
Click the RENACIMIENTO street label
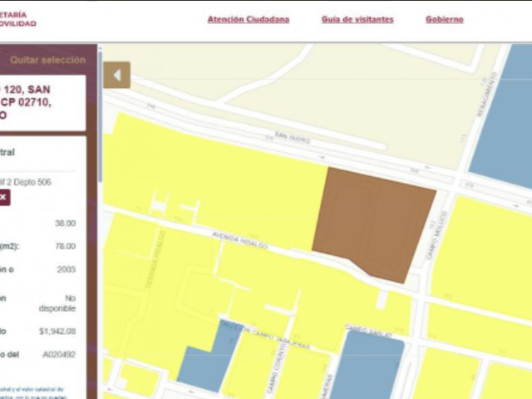[486, 95]
